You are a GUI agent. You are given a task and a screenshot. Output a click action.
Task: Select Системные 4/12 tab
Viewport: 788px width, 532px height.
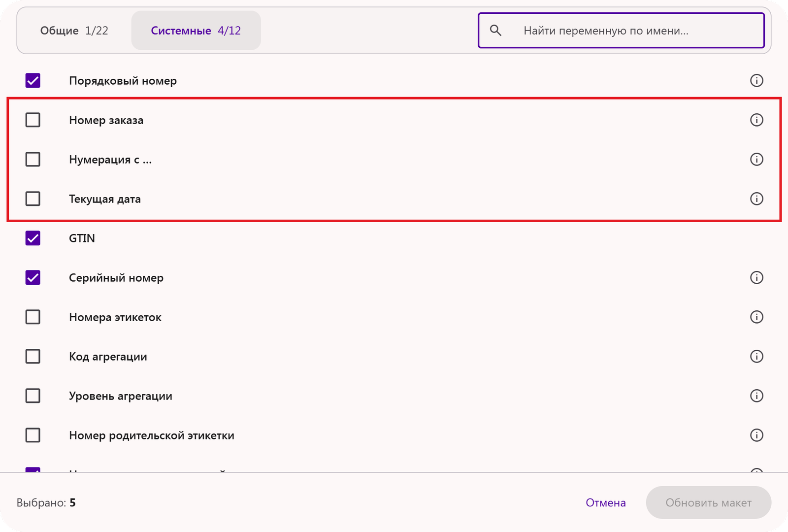point(196,31)
